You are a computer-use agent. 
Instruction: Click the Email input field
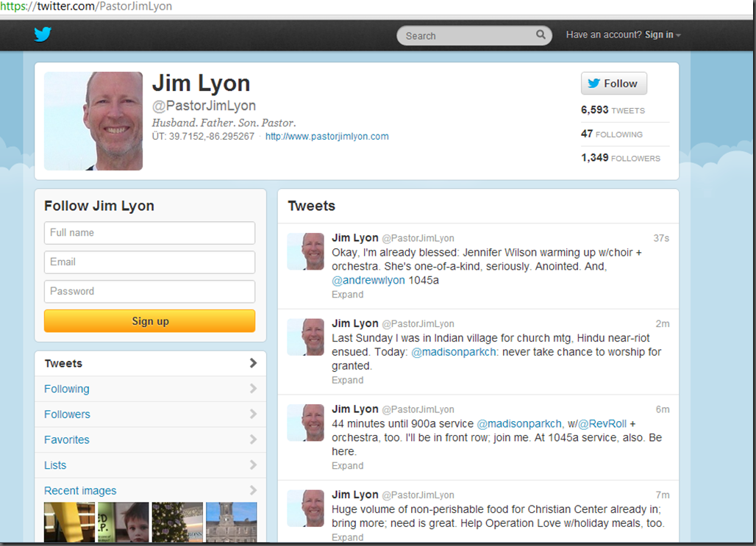[x=149, y=262]
